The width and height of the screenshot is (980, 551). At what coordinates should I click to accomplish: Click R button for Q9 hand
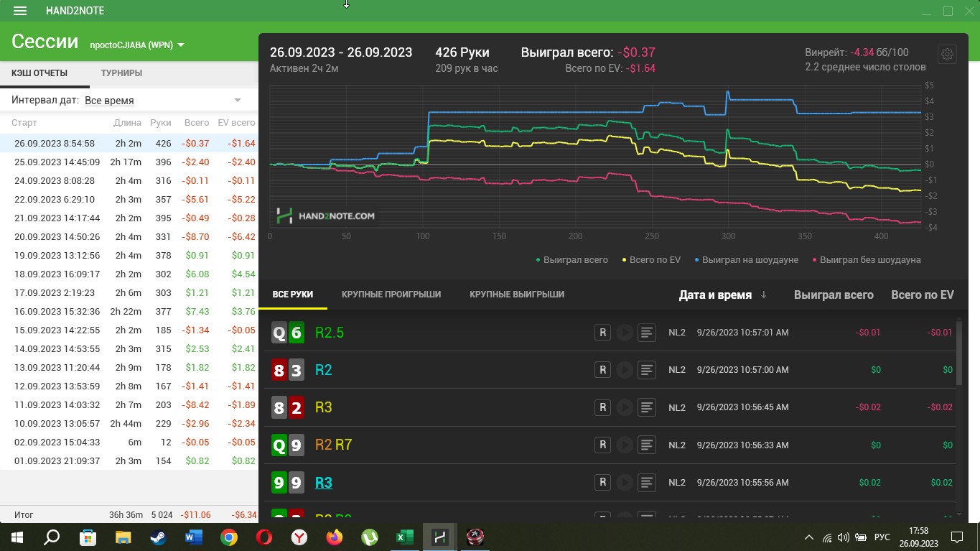603,445
